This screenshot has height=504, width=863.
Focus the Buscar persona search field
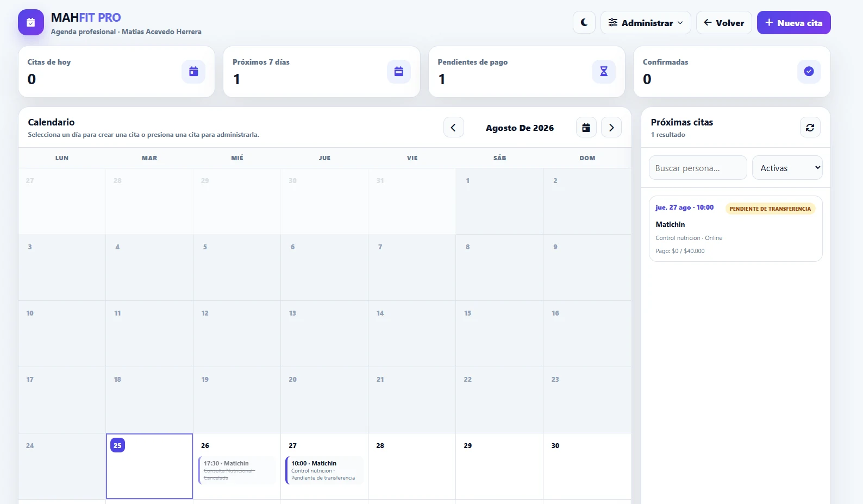[x=698, y=168]
